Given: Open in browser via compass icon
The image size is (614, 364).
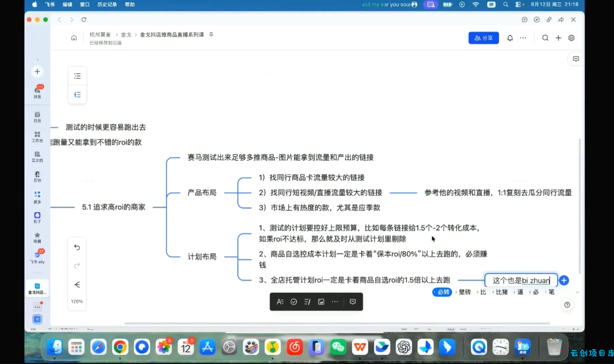Looking at the screenshot, I should point(537,20).
